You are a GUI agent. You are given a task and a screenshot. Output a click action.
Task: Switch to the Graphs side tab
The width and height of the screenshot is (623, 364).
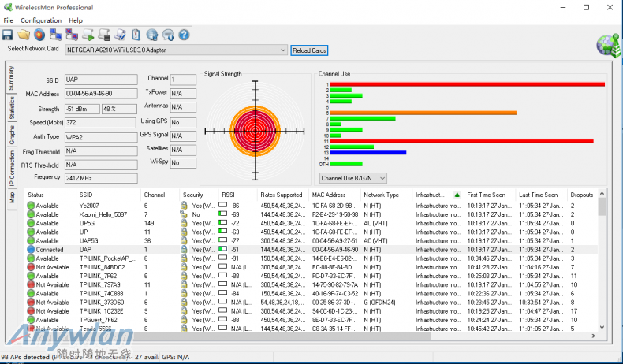[x=12, y=135]
